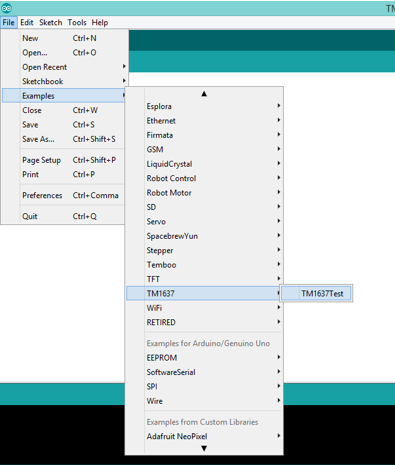Viewport: 395px width, 465px height.
Task: Expand the Robot Control examples submenu
Action: pyautogui.click(x=204, y=178)
